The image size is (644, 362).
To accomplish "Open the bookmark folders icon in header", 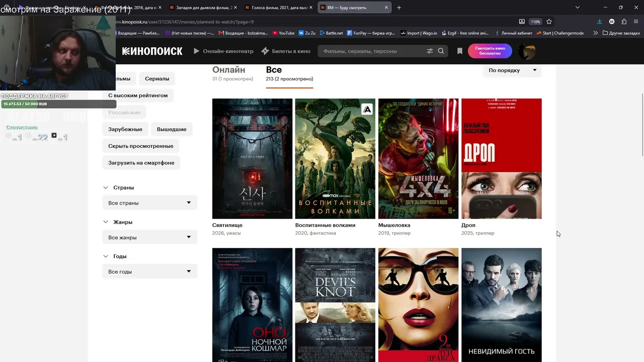I will click(460, 51).
